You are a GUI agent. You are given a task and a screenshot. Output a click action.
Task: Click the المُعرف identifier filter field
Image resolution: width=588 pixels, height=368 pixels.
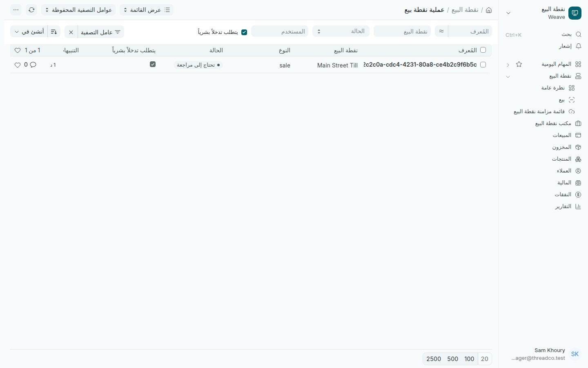470,31
